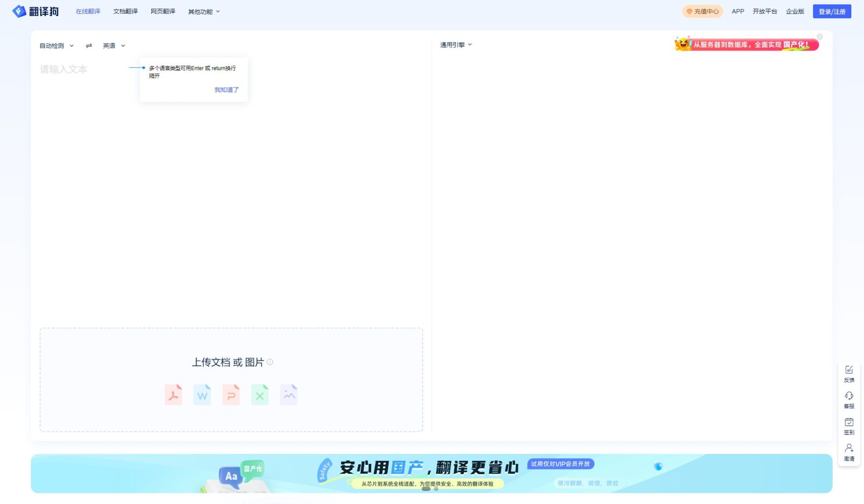This screenshot has height=504, width=864.
Task: Open the 通用引擎 engine selector
Action: pyautogui.click(x=456, y=45)
